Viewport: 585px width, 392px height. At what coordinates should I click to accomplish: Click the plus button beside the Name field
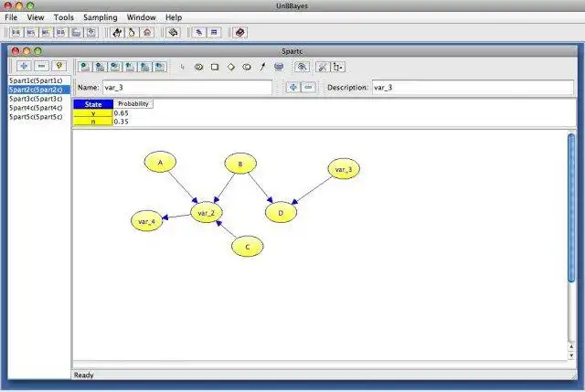tap(293, 88)
